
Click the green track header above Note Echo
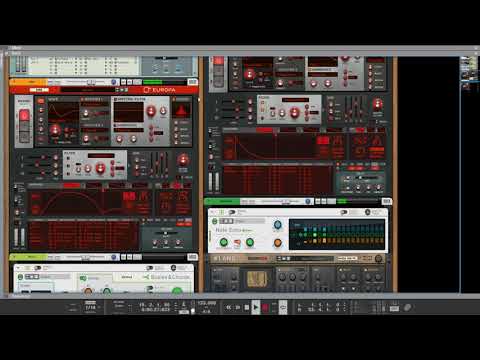pyautogui.click(x=223, y=201)
